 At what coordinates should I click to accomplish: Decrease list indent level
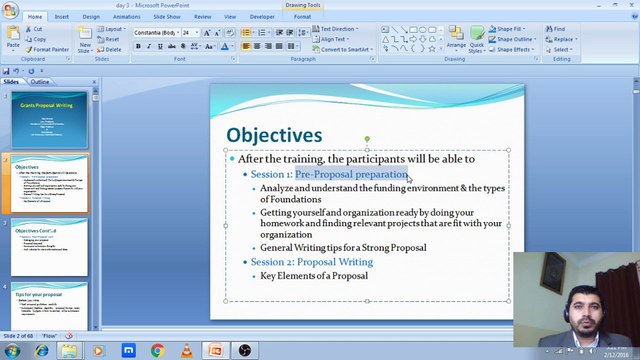pyautogui.click(x=279, y=33)
